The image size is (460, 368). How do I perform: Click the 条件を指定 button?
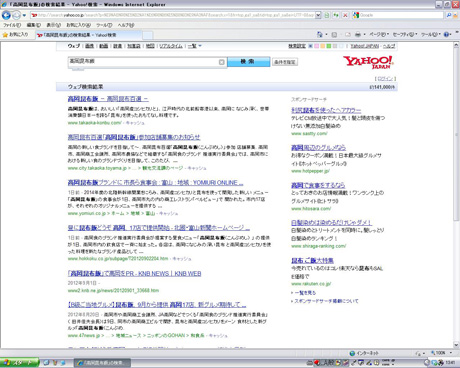285,62
